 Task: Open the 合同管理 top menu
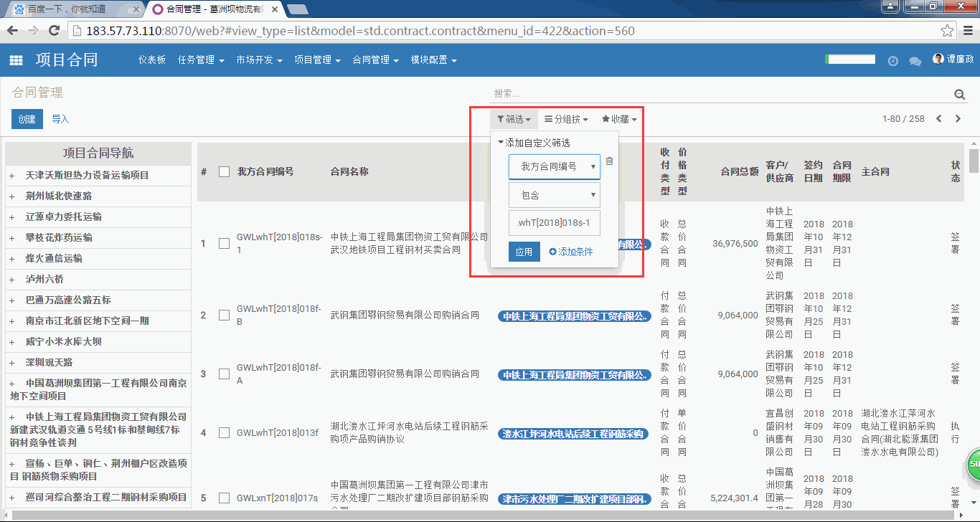(x=375, y=60)
